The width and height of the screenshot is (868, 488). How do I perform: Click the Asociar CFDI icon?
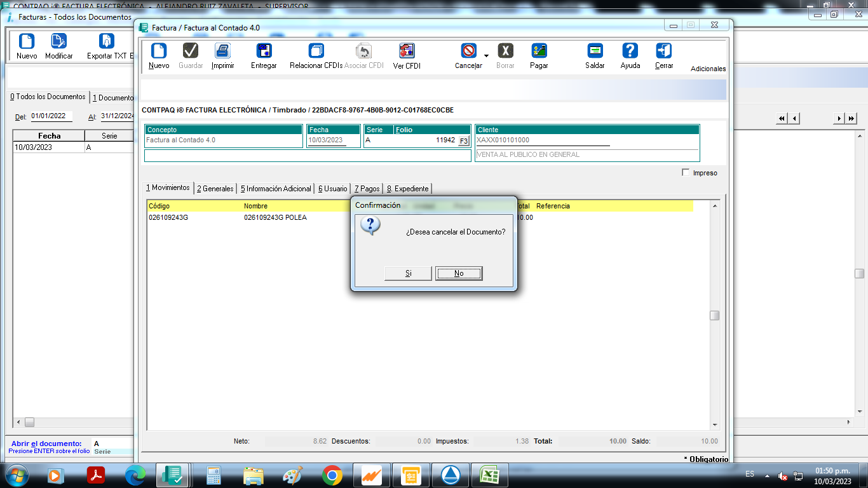click(x=363, y=51)
